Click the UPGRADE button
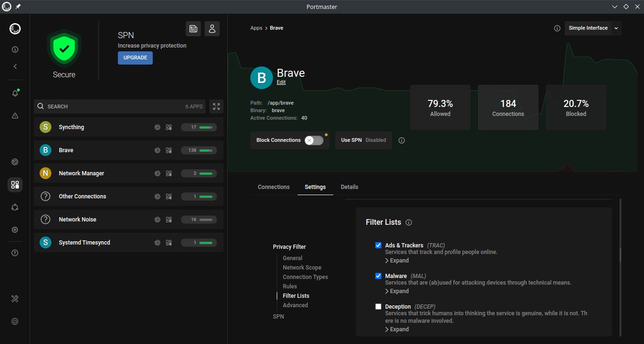The image size is (644, 344). [x=135, y=57]
